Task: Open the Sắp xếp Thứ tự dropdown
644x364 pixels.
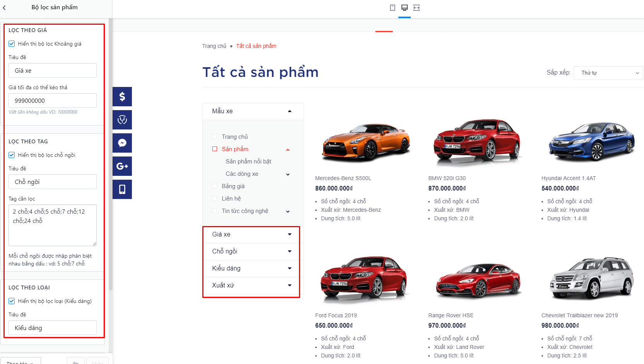Action: (x=608, y=73)
